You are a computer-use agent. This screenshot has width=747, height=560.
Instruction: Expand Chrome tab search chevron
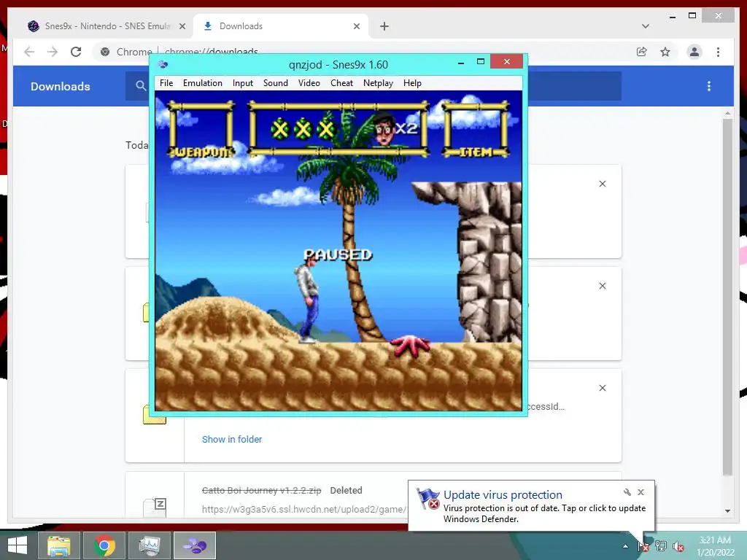[646, 26]
